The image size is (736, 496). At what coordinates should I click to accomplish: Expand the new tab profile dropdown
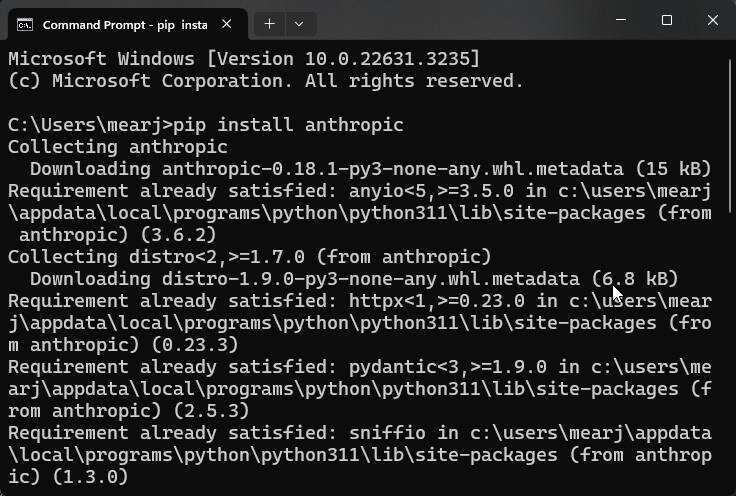[x=299, y=22]
